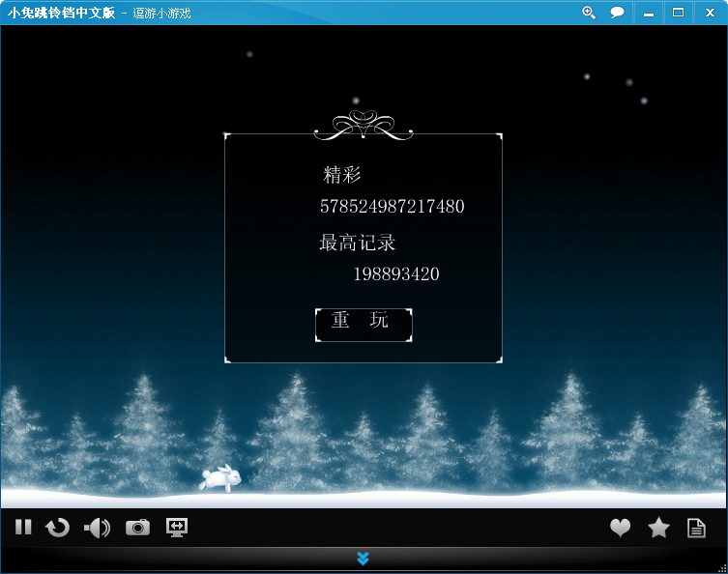Open the document page icon
Image resolution: width=728 pixels, height=574 pixels.
[696, 528]
